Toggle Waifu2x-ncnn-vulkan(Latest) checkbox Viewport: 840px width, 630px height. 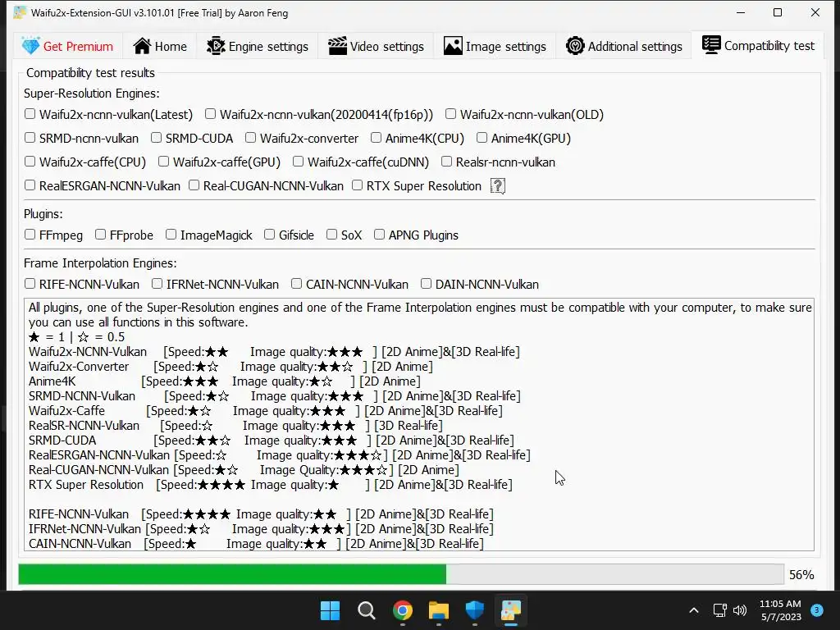coord(30,114)
